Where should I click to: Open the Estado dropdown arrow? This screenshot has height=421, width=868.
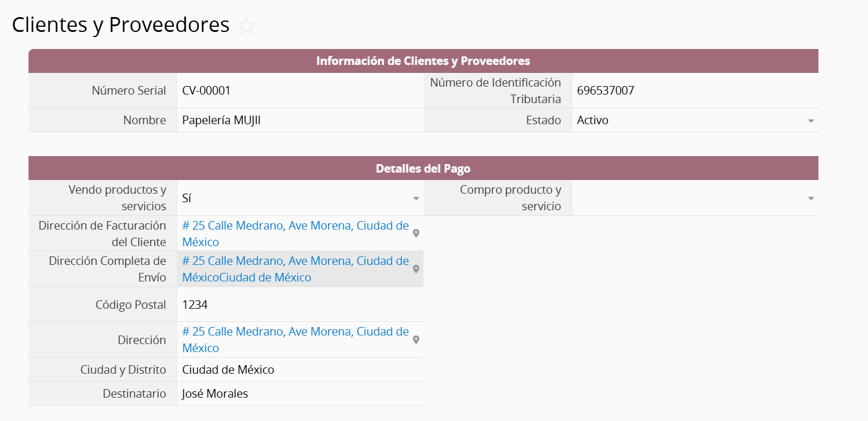coord(810,121)
